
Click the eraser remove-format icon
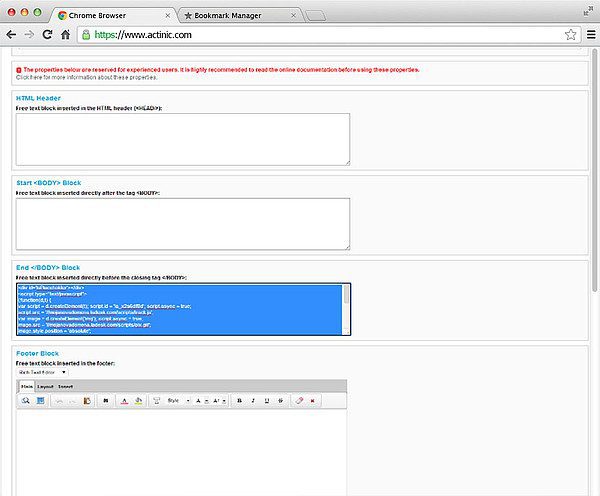click(x=298, y=400)
